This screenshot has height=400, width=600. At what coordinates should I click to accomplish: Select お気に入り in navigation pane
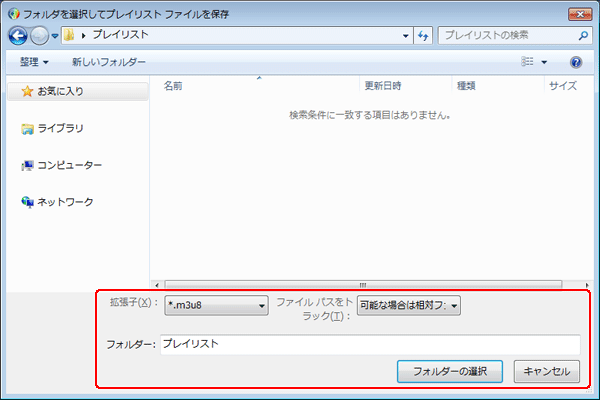pyautogui.click(x=60, y=91)
